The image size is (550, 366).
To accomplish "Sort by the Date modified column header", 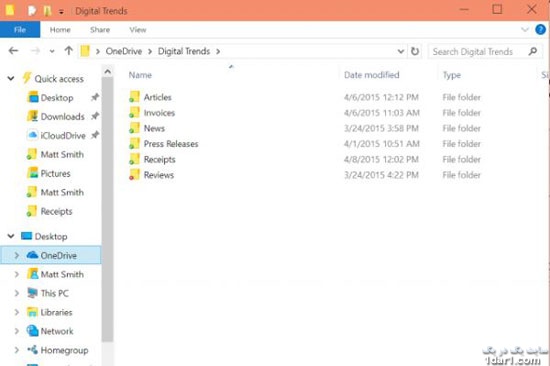I will (371, 75).
